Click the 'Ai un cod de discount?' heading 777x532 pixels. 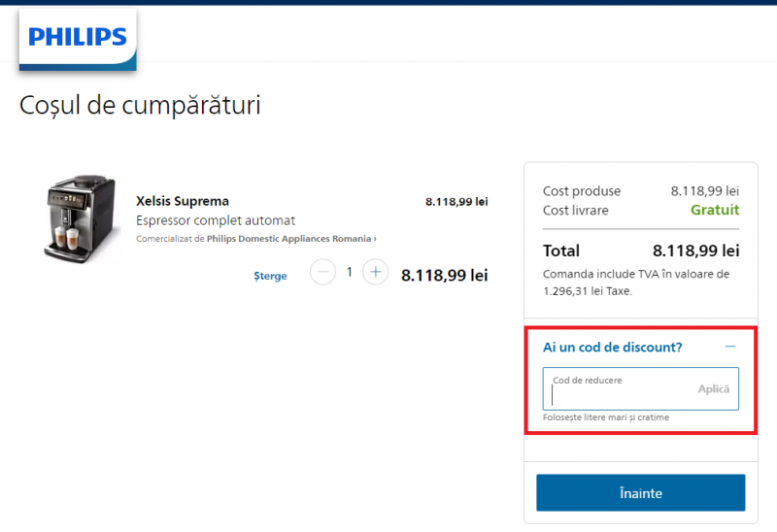[613, 348]
